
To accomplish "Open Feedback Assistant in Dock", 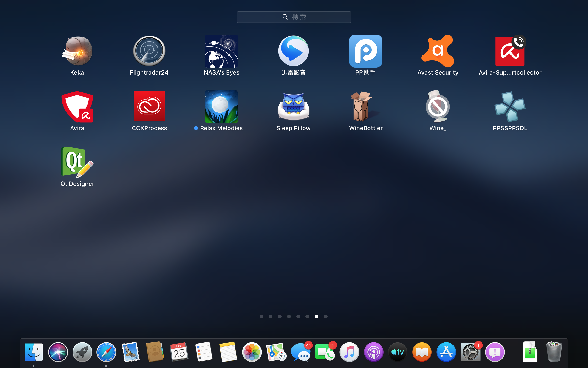I will (495, 352).
